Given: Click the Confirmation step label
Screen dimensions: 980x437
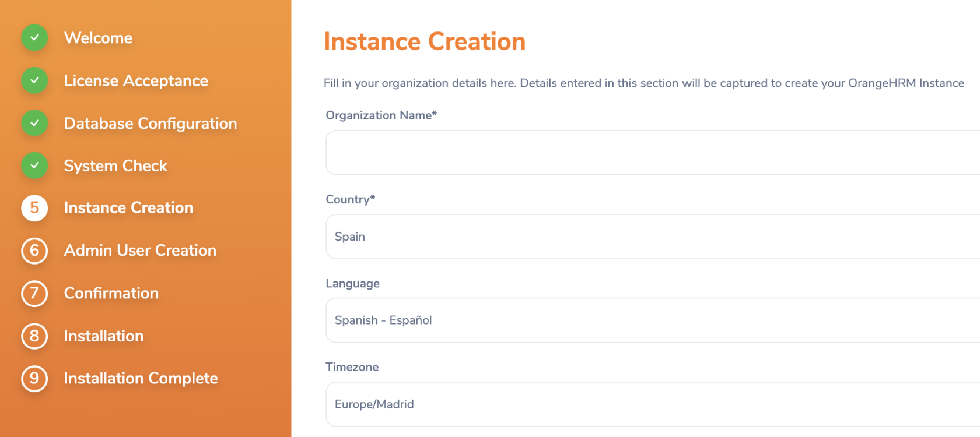Looking at the screenshot, I should (x=111, y=293).
